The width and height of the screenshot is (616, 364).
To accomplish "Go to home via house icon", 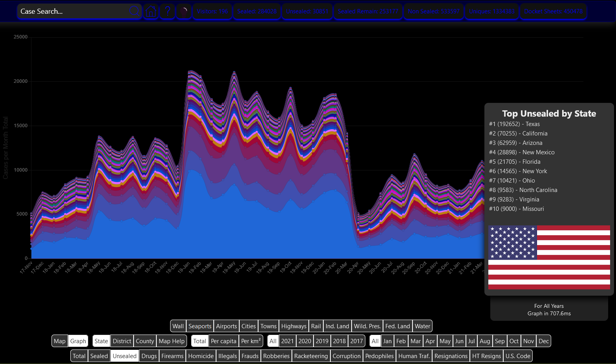I will (150, 11).
